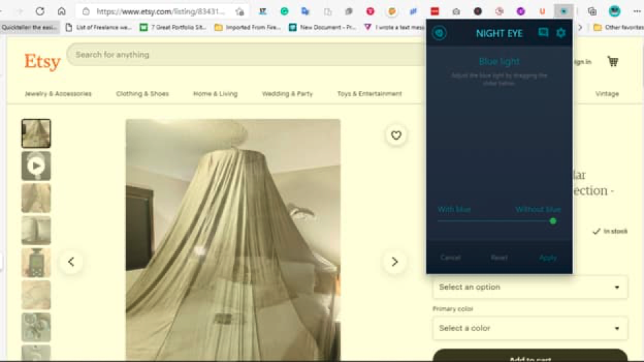
Task: Show next product image arrow
Action: coord(395,262)
